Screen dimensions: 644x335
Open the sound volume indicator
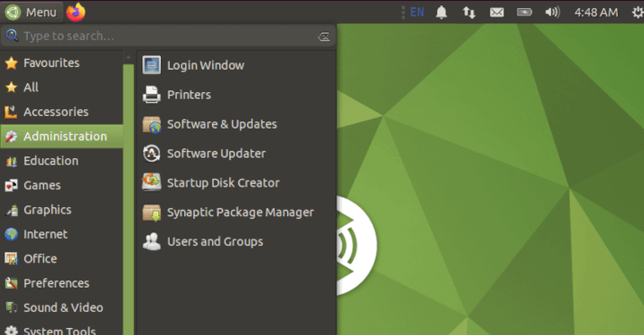point(552,13)
